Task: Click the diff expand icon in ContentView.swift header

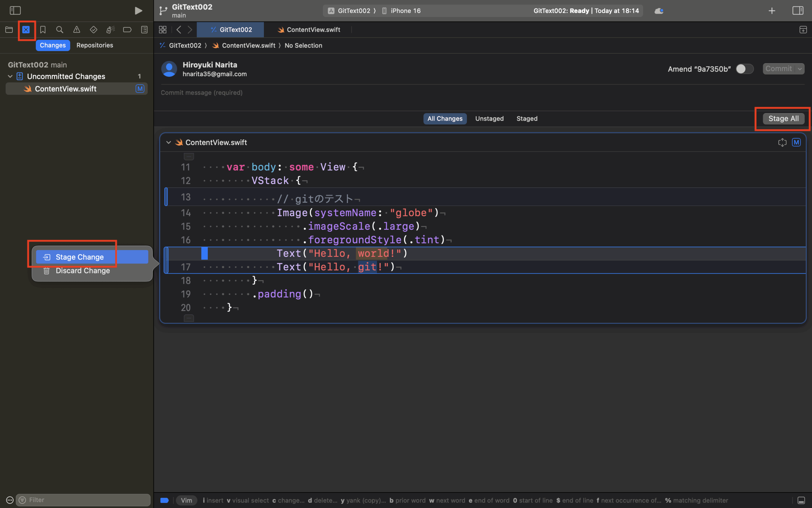Action: coord(782,143)
